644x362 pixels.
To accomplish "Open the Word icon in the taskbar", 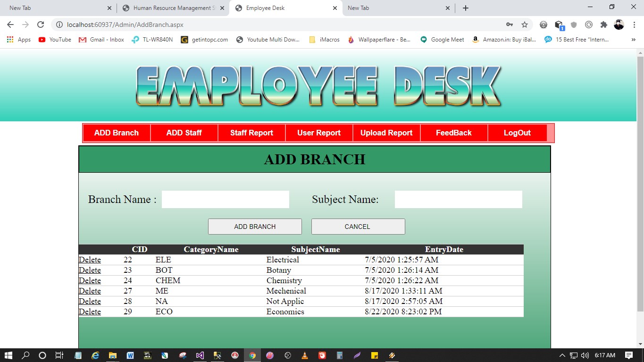I will [x=130, y=355].
